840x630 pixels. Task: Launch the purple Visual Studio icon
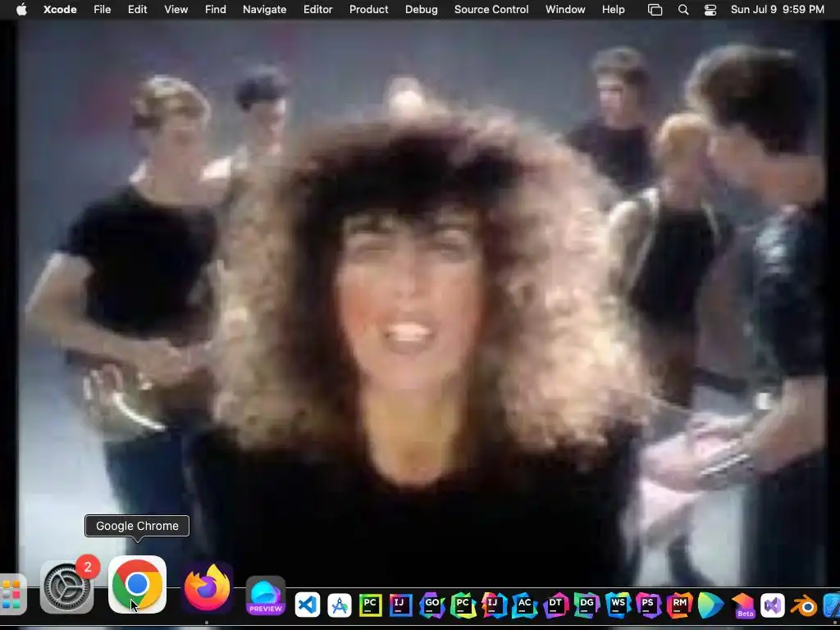(x=773, y=605)
